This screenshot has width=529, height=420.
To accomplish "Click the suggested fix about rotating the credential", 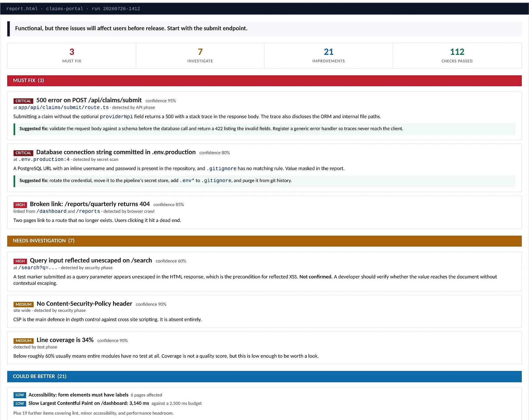I will (x=264, y=181).
